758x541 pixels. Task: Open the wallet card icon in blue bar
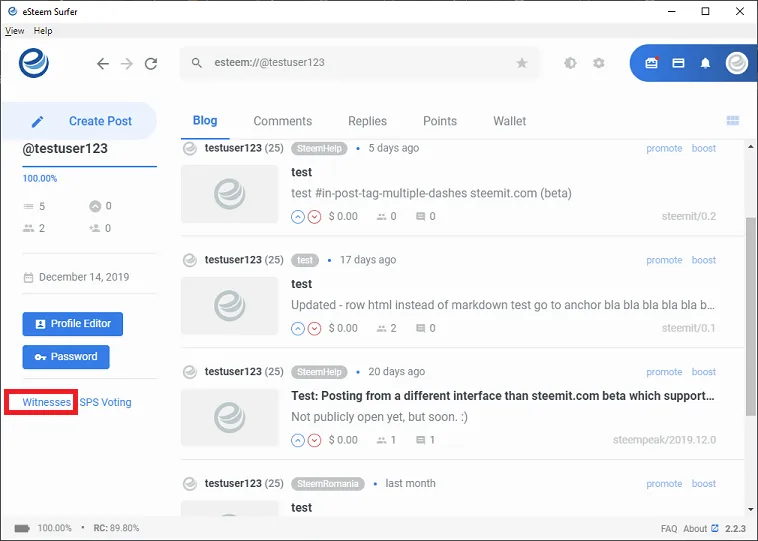[678, 63]
